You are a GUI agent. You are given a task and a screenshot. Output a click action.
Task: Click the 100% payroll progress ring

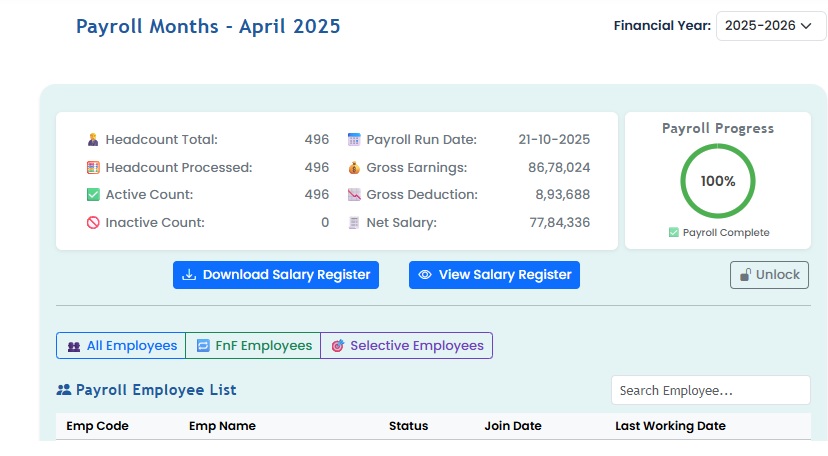718,181
